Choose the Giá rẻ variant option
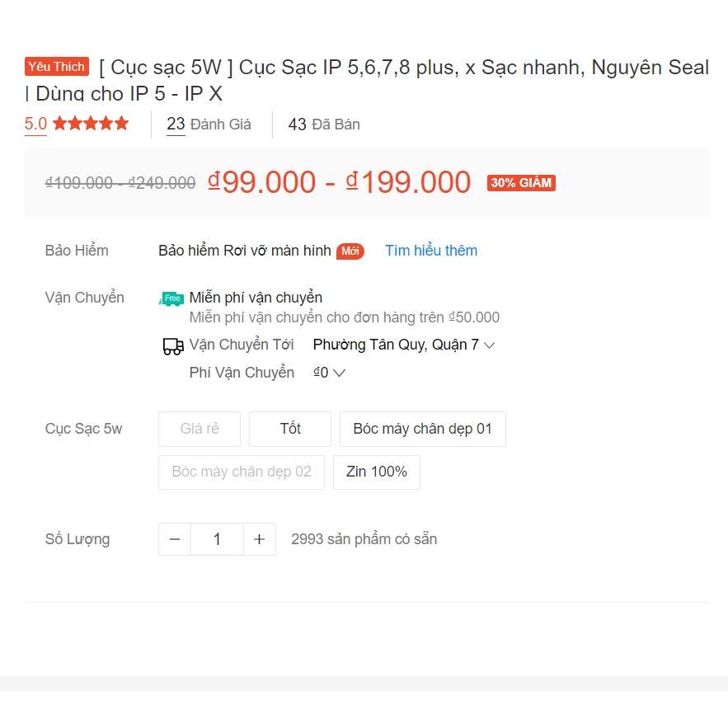The width and height of the screenshot is (728, 728). pyautogui.click(x=200, y=429)
